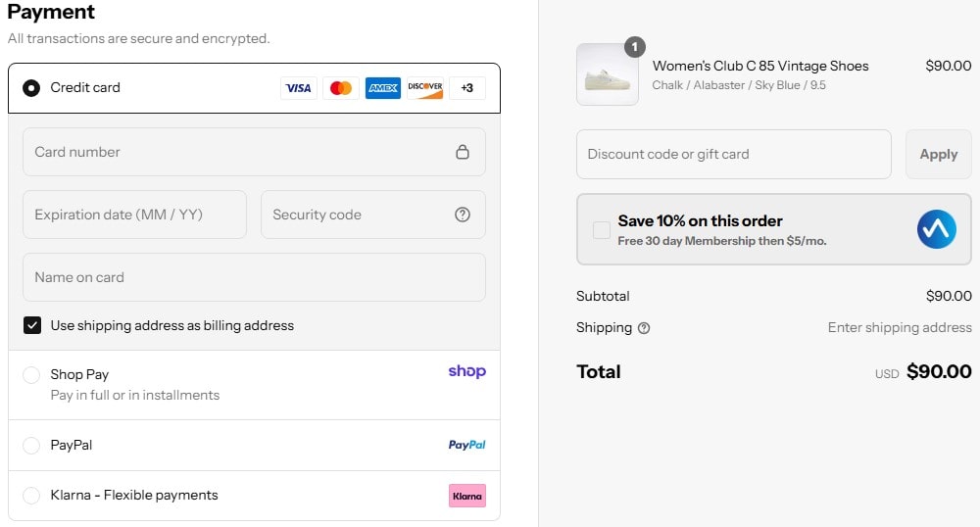The image size is (980, 527).
Task: Click the security code help icon
Action: [463, 215]
